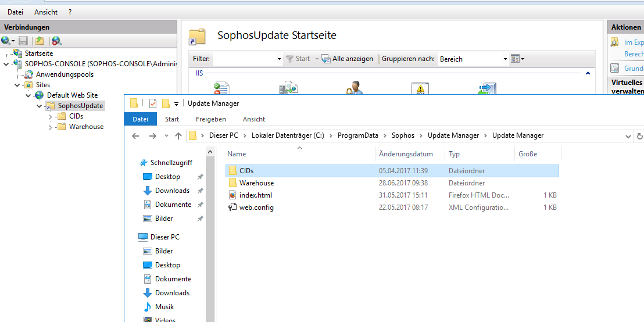Viewport: 644px width, 322px height.
Task: Select the Startseite server icon in IIS tree
Action: click(x=17, y=53)
